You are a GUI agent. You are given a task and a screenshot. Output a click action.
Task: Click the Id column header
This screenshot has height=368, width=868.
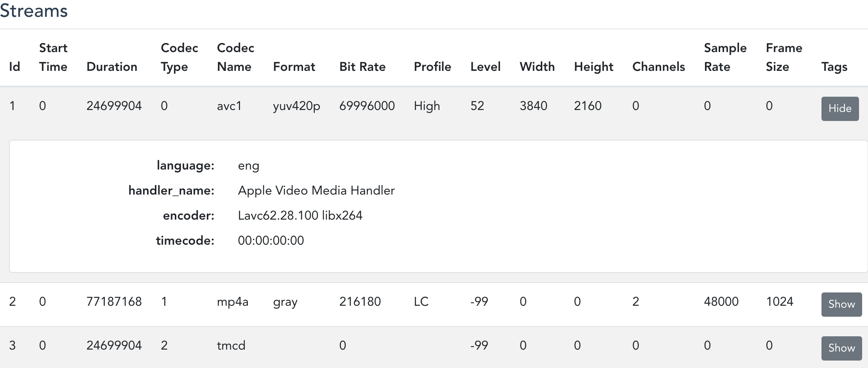(14, 67)
